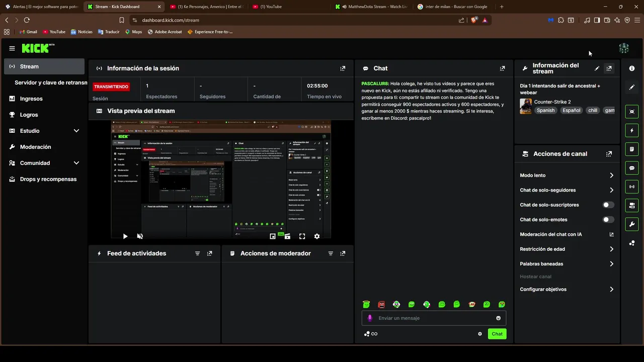Open Configurar objetivos options chevron

pos(611,289)
